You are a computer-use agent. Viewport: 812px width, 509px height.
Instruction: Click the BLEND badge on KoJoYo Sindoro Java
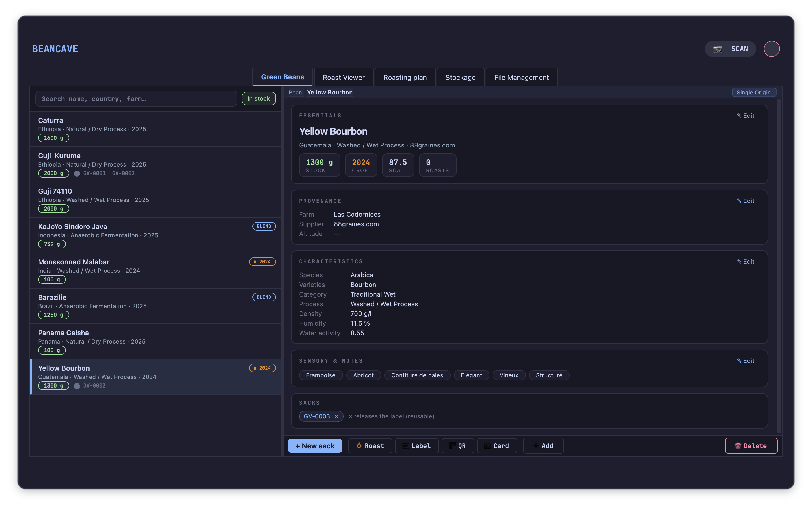[264, 226]
